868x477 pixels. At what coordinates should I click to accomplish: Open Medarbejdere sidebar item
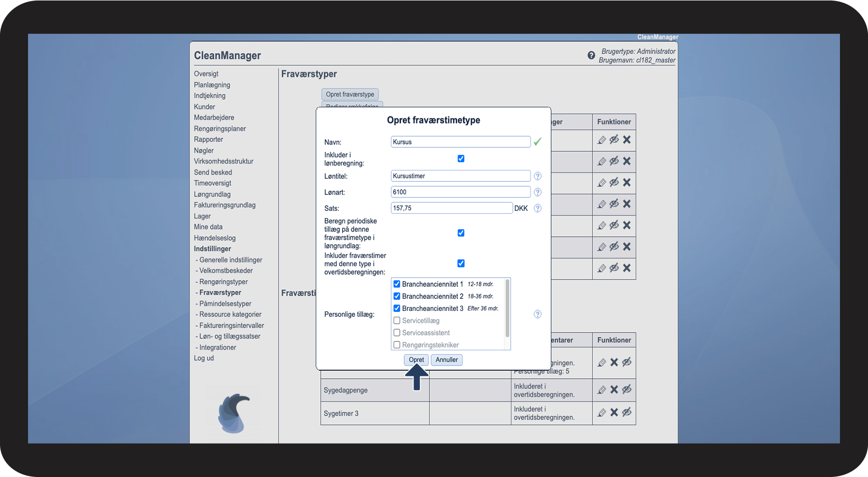click(214, 118)
